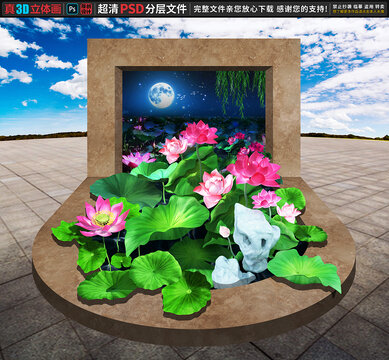
Task: Click the full moon in the painting
Action: [161, 95]
